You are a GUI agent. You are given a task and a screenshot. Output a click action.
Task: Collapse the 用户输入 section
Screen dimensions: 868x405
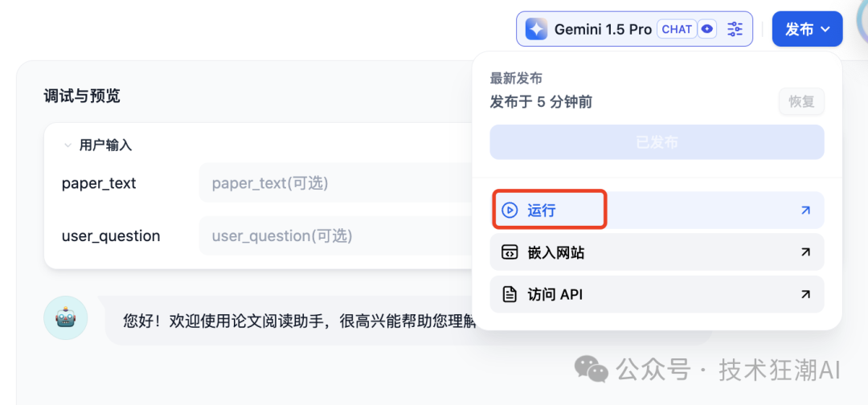coord(68,145)
